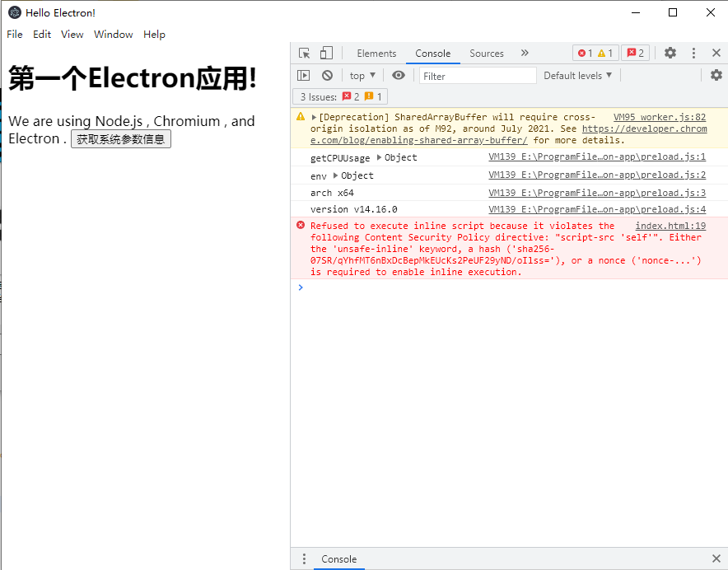
Task: Open the preload.js:1 source link
Action: pyautogui.click(x=597, y=157)
